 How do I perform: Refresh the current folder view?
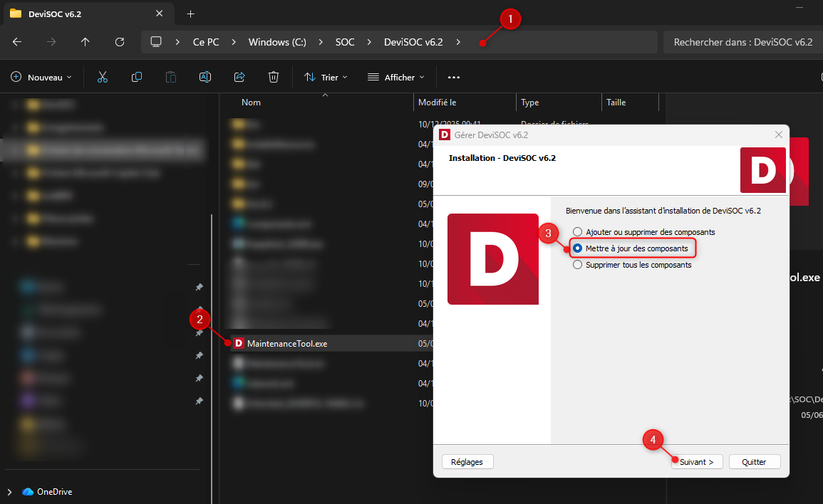(x=120, y=42)
